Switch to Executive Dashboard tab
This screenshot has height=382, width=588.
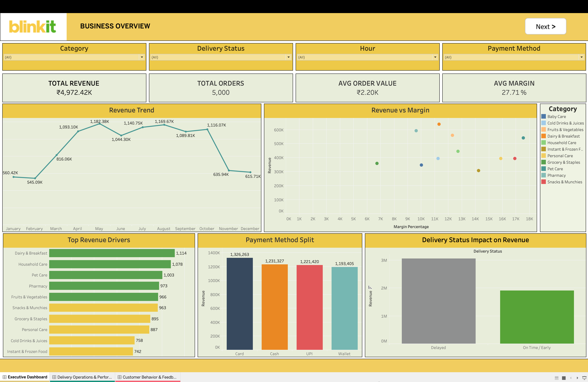25,377
